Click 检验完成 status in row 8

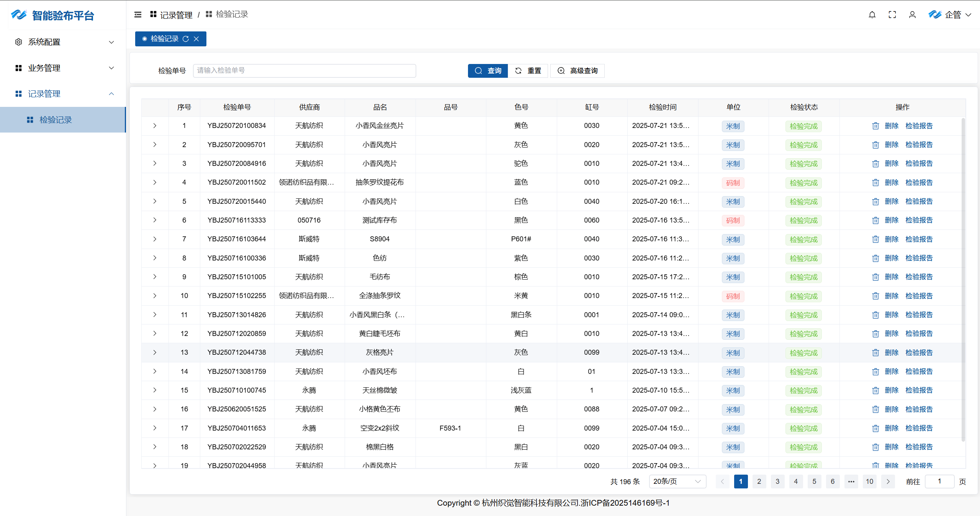[x=803, y=259]
